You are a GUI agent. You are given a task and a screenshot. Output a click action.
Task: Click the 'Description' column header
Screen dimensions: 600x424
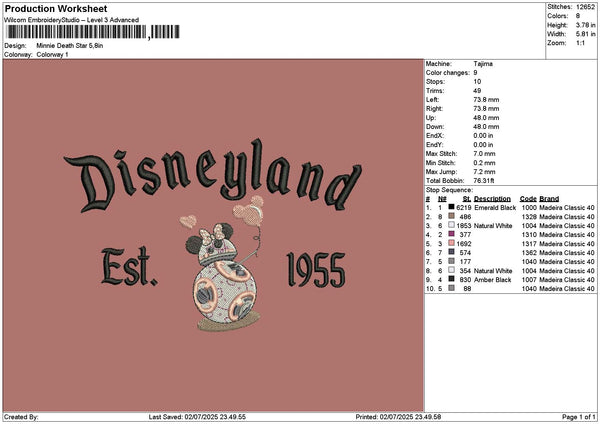tap(492, 199)
